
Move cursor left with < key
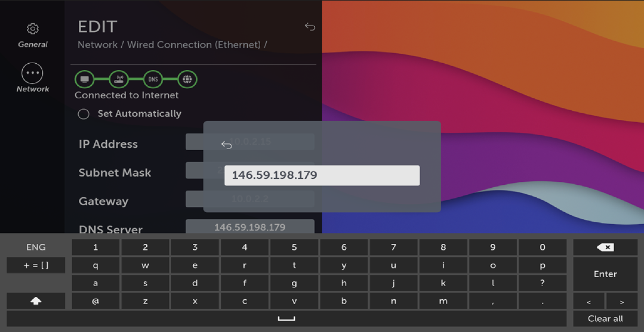tap(588, 302)
